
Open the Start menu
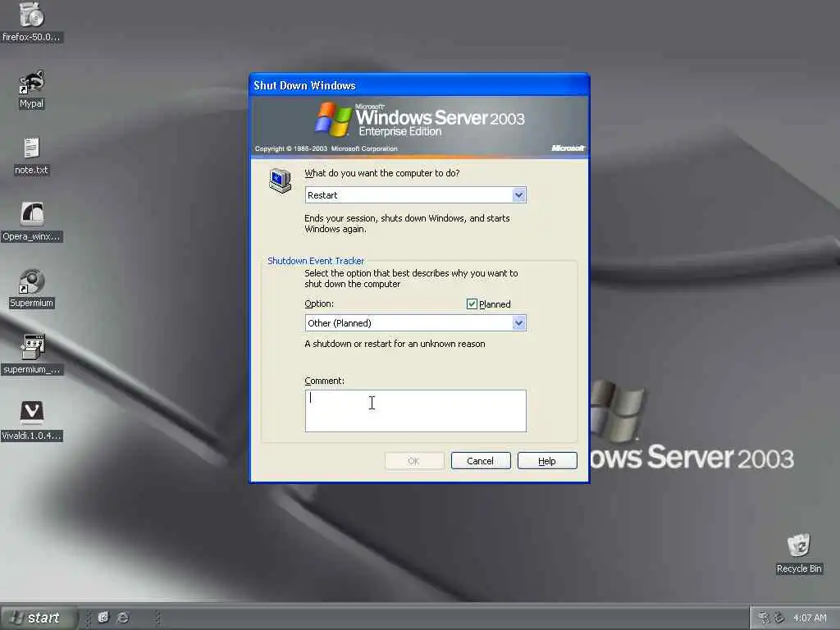tap(38, 618)
